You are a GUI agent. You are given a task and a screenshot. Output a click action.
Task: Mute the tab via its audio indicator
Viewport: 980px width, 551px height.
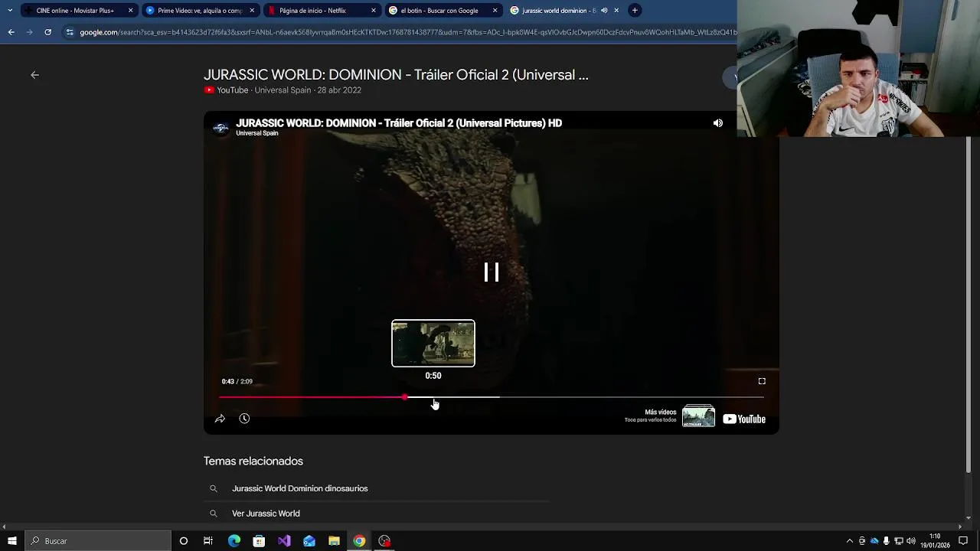click(x=604, y=11)
